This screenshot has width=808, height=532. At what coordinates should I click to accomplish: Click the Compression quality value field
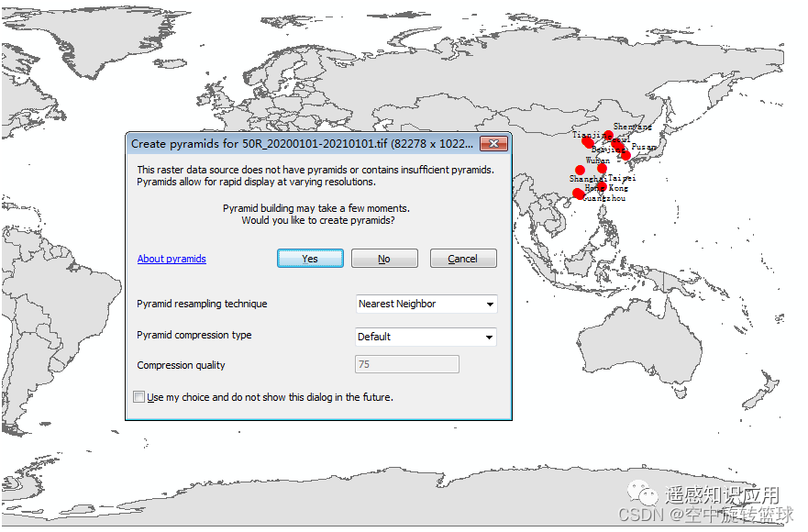pyautogui.click(x=406, y=365)
